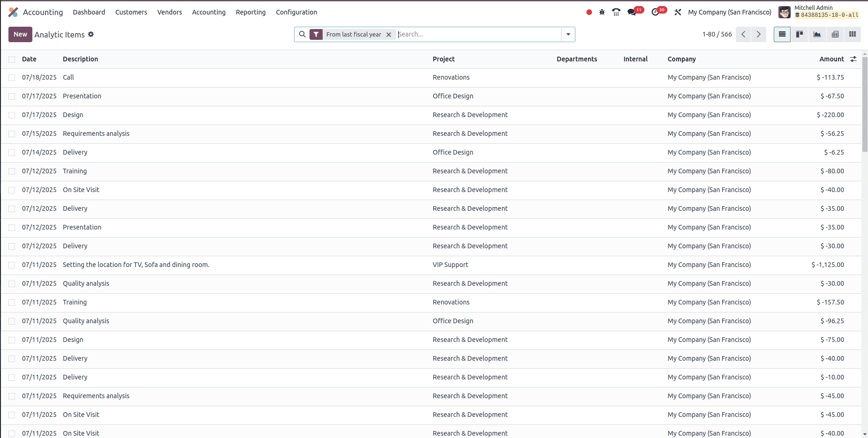Click the wrench tools icon

pyautogui.click(x=678, y=12)
